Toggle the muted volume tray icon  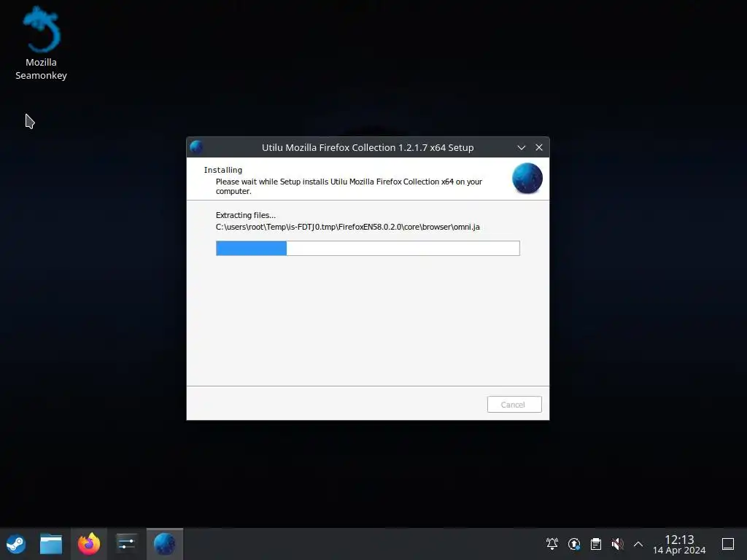coord(617,544)
